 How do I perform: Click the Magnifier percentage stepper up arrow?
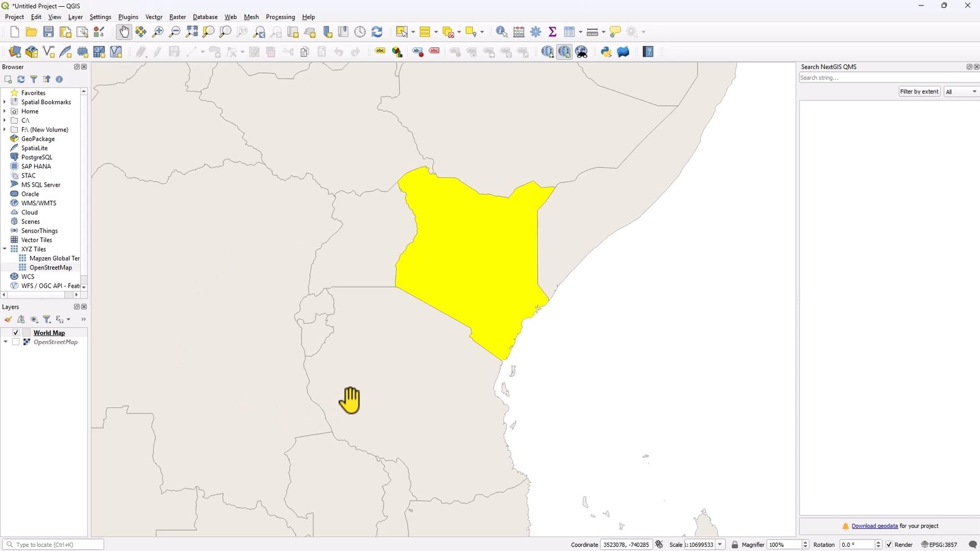click(x=804, y=542)
